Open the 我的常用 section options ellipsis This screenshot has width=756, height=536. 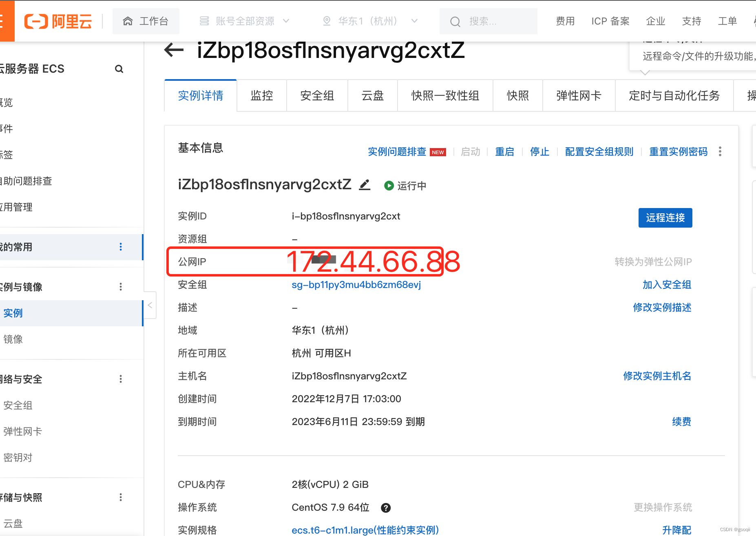click(x=121, y=247)
